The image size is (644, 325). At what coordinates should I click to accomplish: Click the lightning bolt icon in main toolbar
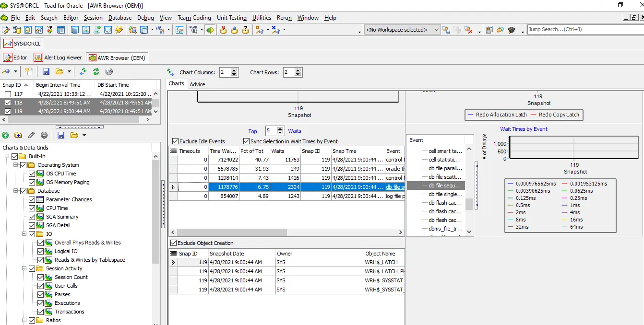pyautogui.click(x=119, y=30)
